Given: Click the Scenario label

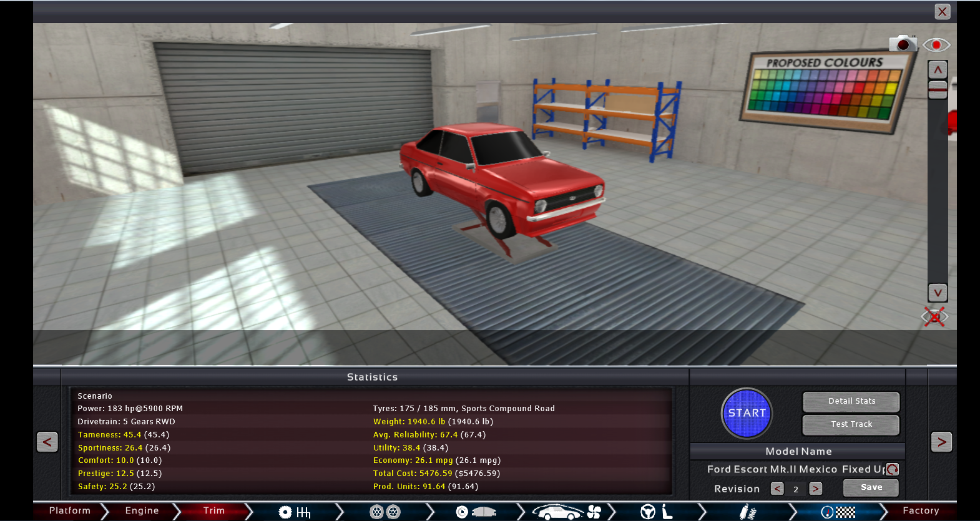Looking at the screenshot, I should [x=95, y=396].
